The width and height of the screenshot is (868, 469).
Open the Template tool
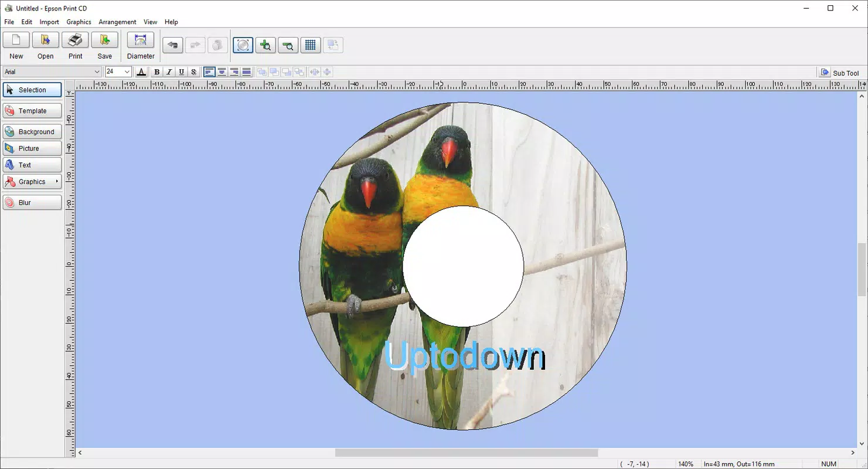pos(32,111)
